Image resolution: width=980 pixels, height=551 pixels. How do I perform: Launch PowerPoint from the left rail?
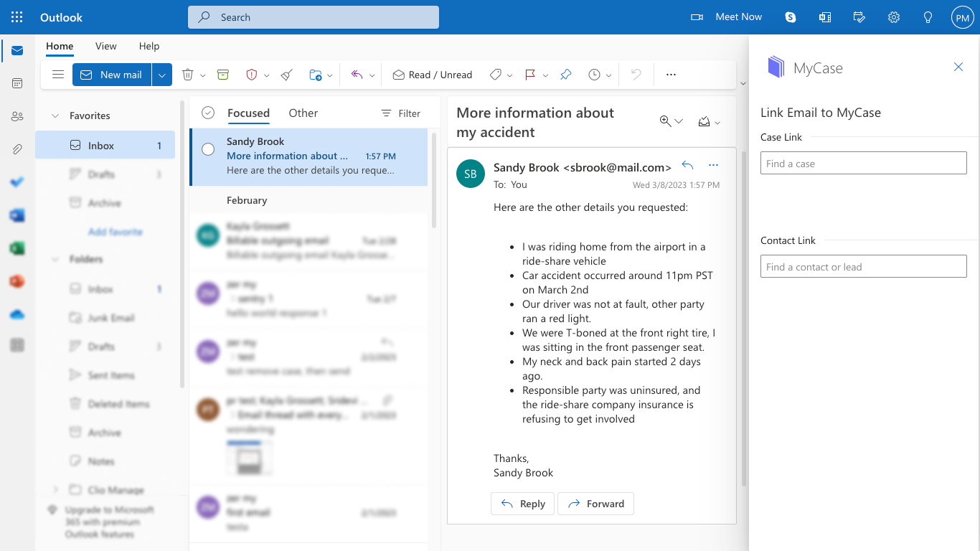[17, 281]
